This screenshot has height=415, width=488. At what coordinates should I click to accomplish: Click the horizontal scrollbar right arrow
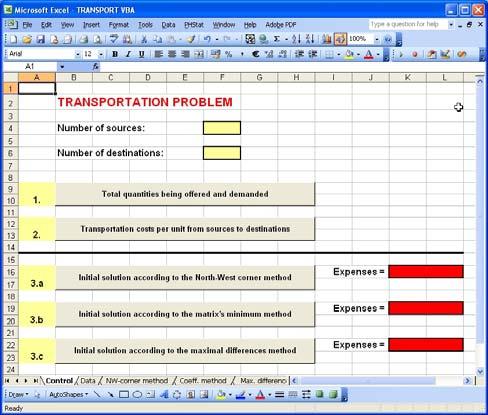tap(467, 381)
